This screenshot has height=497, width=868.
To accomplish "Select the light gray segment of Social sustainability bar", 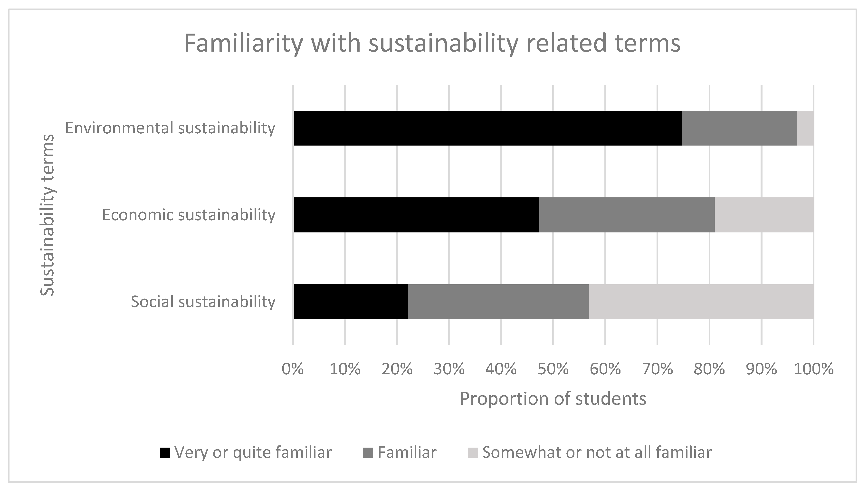I will pyautogui.click(x=701, y=302).
